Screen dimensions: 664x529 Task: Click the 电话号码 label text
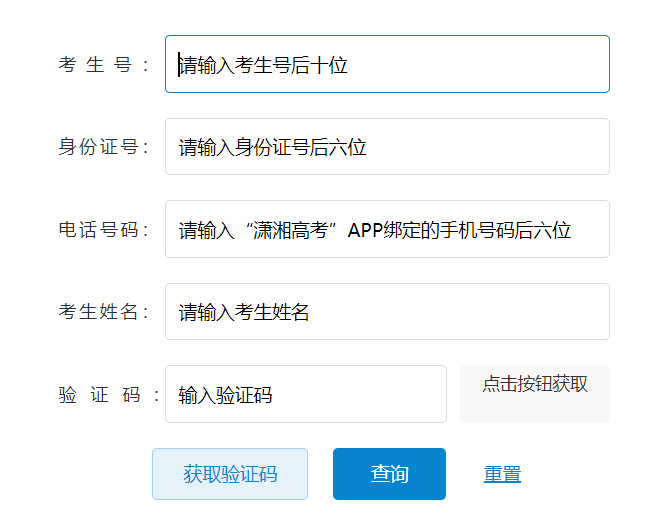[103, 230]
